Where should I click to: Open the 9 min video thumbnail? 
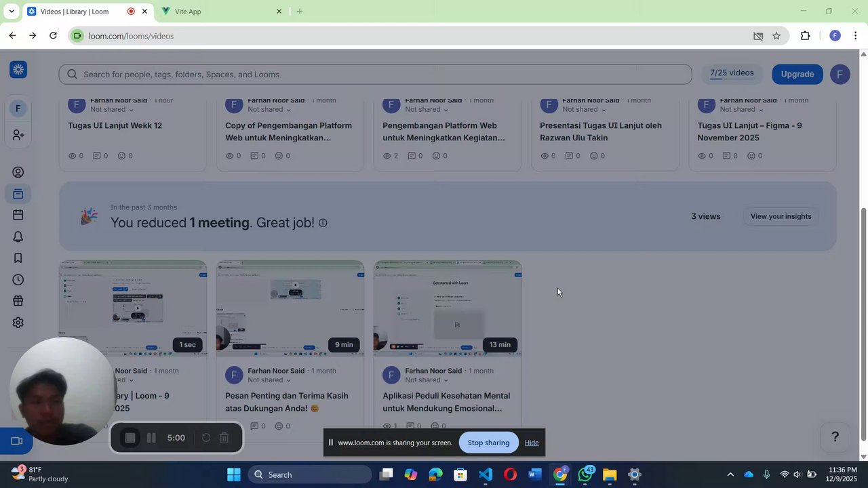[x=290, y=308]
